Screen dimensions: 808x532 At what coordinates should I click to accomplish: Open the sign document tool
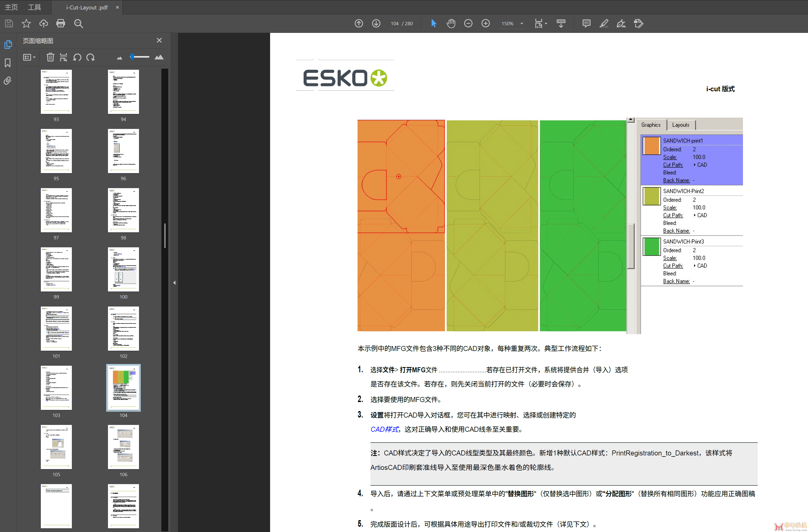point(621,23)
